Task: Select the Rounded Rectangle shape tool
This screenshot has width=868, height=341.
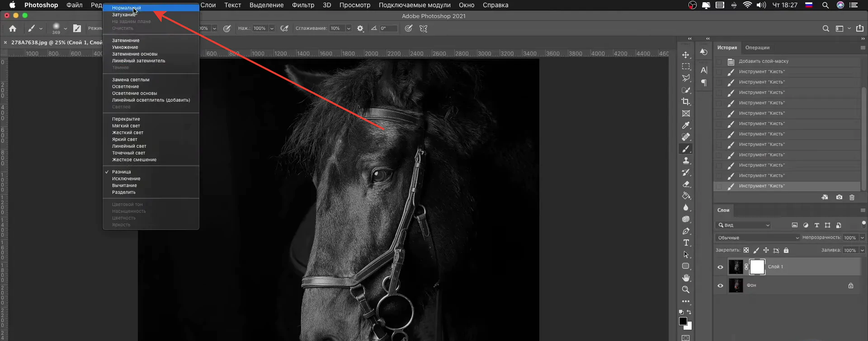Action: (x=686, y=266)
